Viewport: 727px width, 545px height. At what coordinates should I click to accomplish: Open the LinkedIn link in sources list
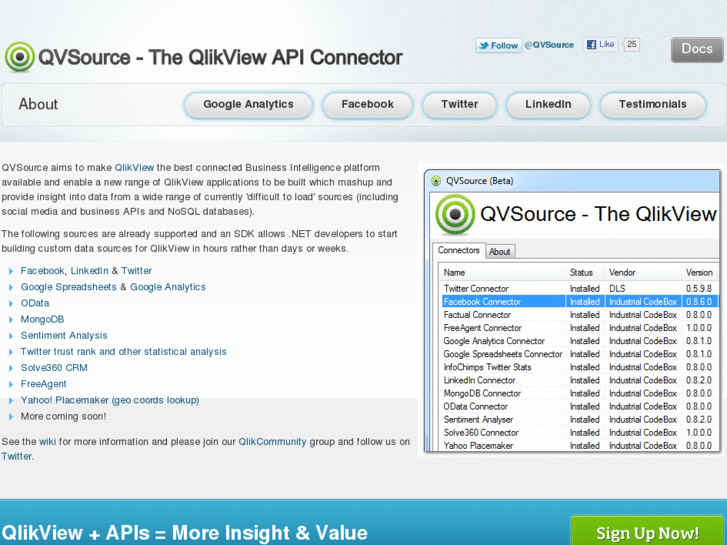(x=89, y=271)
